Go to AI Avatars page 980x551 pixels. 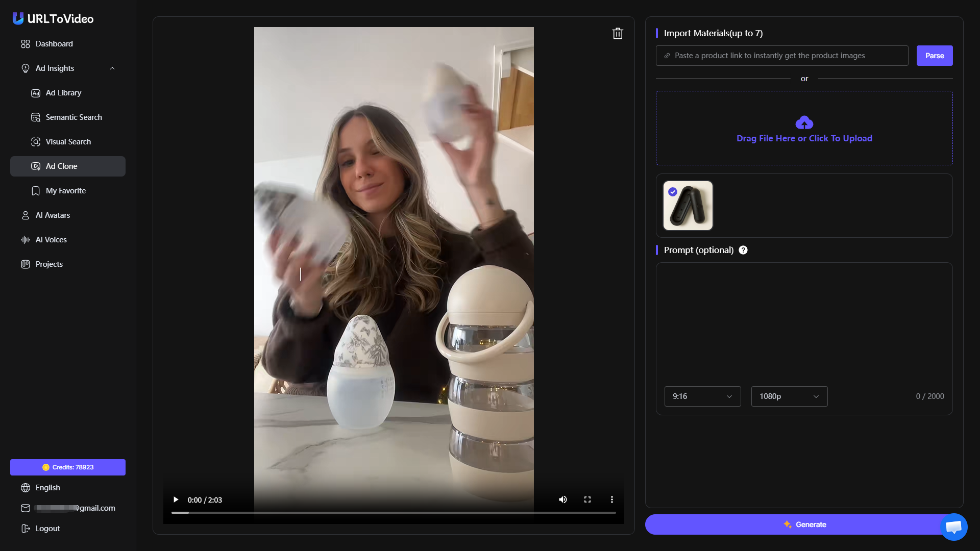(53, 215)
